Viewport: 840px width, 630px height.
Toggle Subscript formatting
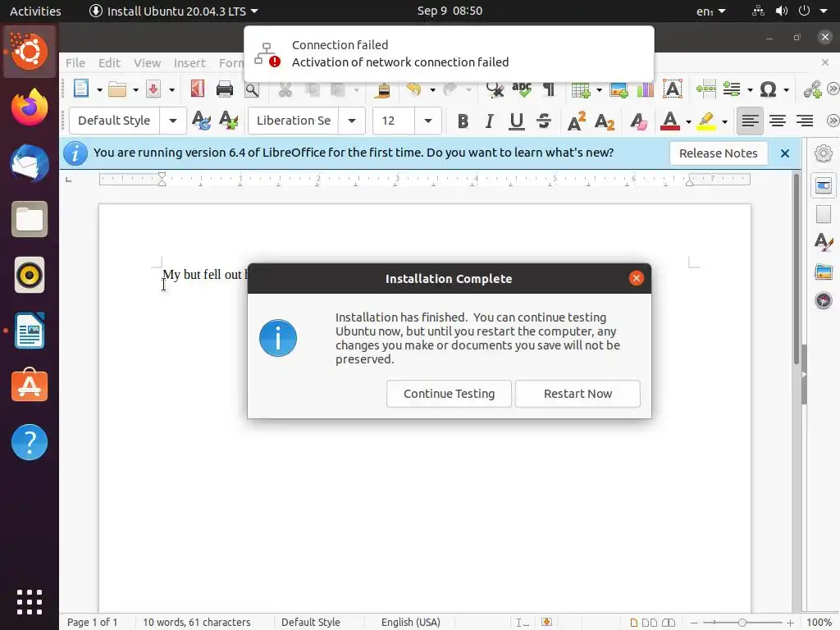[605, 121]
